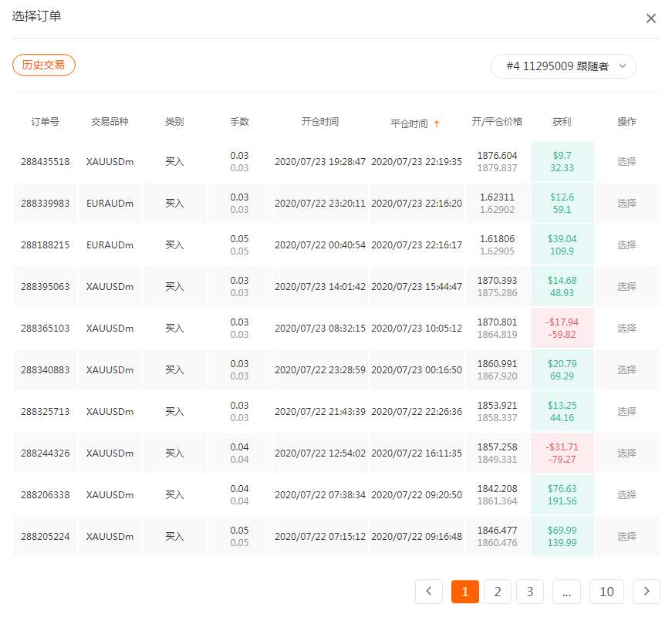The width and height of the screenshot is (672, 617).
Task: Choose 选择 for order 288339983
Action: pos(626,204)
